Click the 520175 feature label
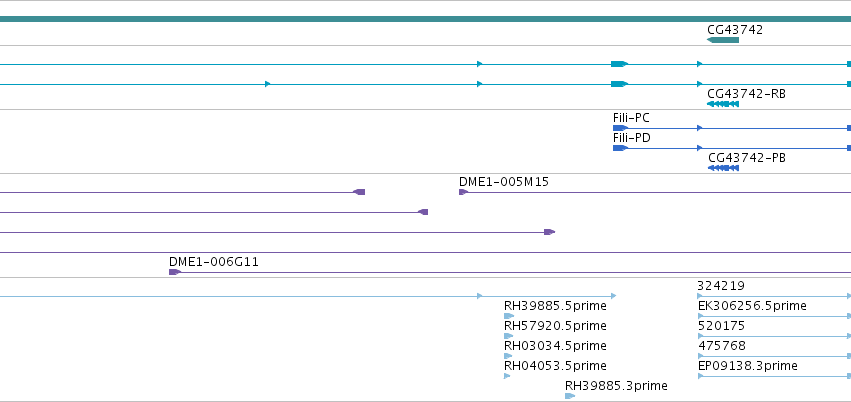 point(721,326)
